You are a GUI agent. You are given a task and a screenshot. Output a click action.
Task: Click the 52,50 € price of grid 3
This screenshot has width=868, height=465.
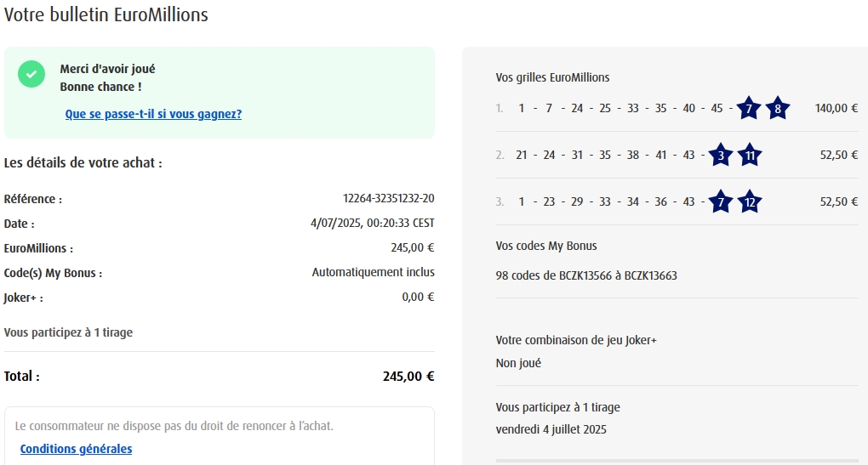(x=838, y=202)
